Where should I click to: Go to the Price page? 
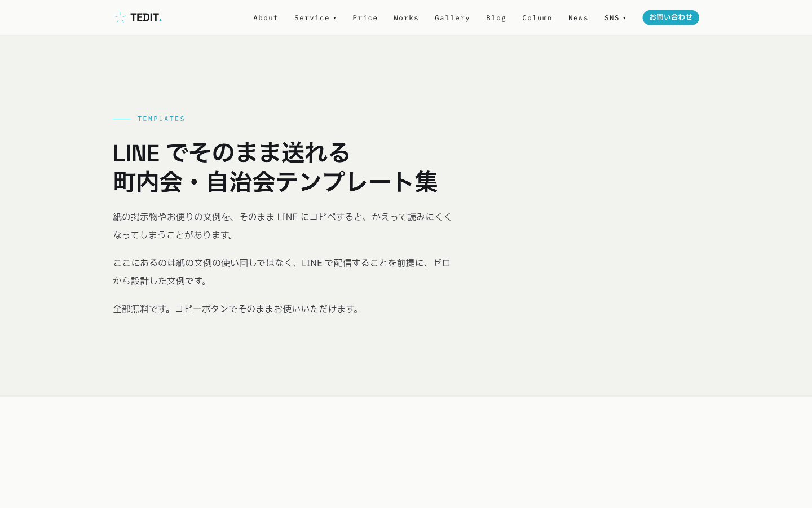(365, 18)
